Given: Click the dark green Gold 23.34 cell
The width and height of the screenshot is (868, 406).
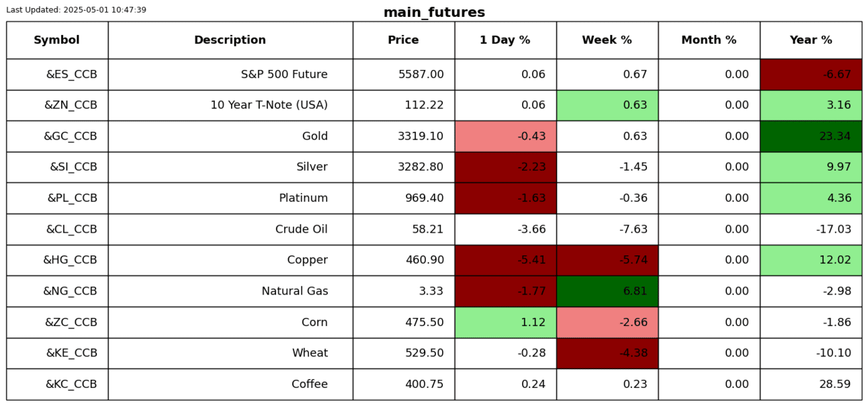Looking at the screenshot, I should coord(811,136).
